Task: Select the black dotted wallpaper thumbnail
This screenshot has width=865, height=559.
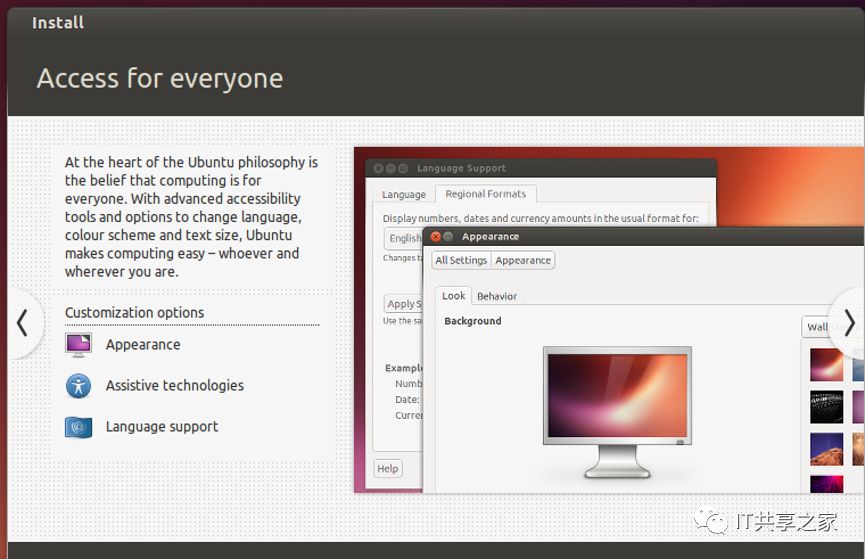Action: point(826,407)
